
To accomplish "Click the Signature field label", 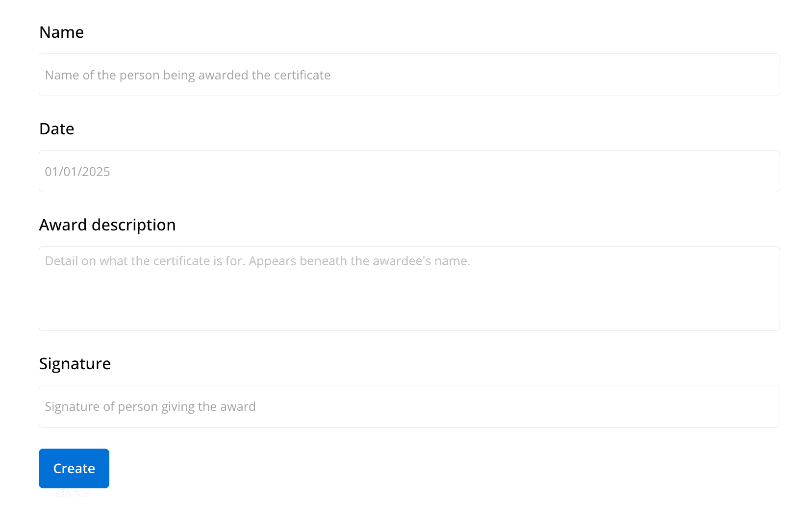I will coord(75,364).
